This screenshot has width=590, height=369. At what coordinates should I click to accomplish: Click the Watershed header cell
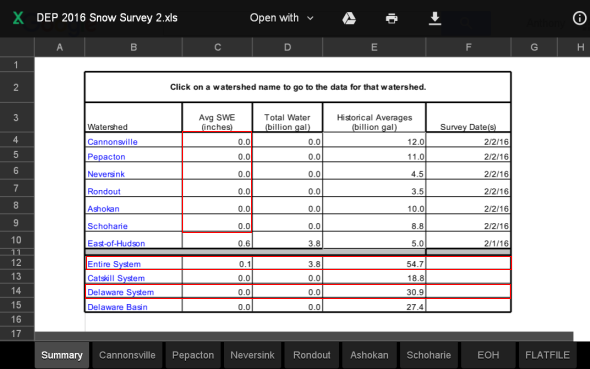tap(134, 118)
